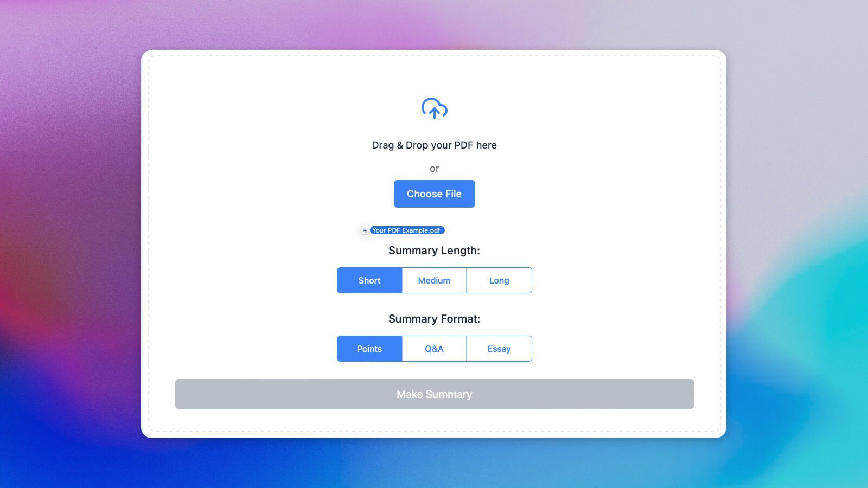
Task: Click the "Summary Format:" heading
Action: (x=433, y=319)
